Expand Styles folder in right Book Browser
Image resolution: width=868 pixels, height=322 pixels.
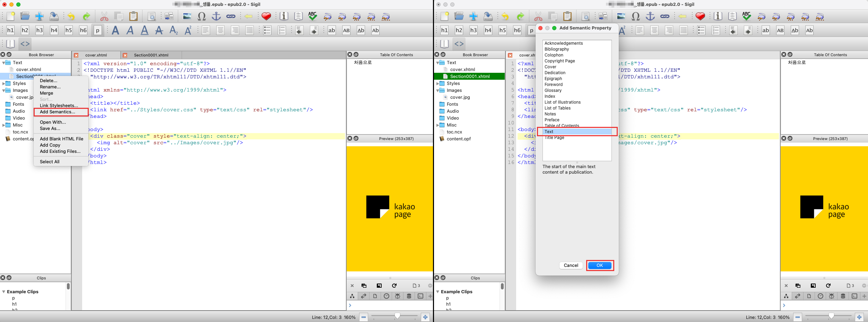click(437, 84)
